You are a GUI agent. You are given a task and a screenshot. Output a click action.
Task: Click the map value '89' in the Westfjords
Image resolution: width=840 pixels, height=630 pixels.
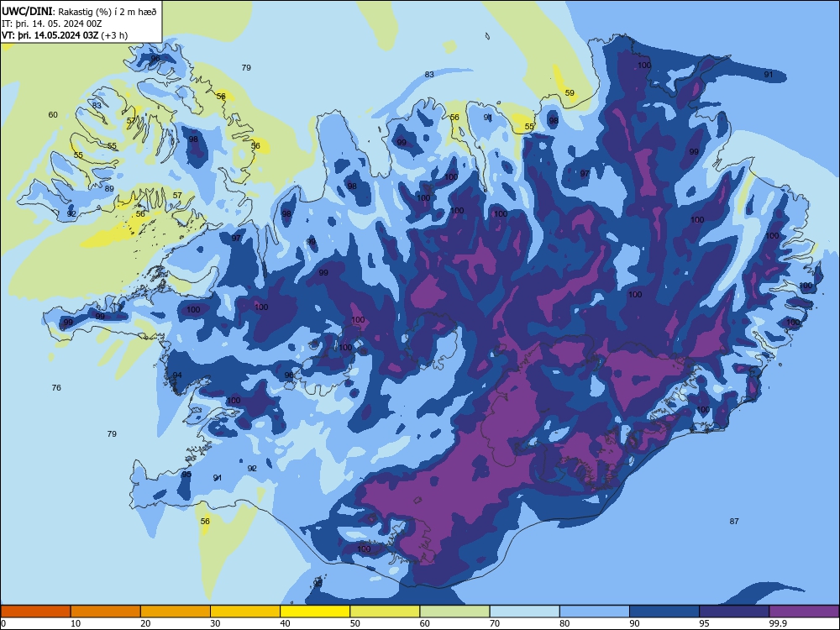pyautogui.click(x=109, y=188)
